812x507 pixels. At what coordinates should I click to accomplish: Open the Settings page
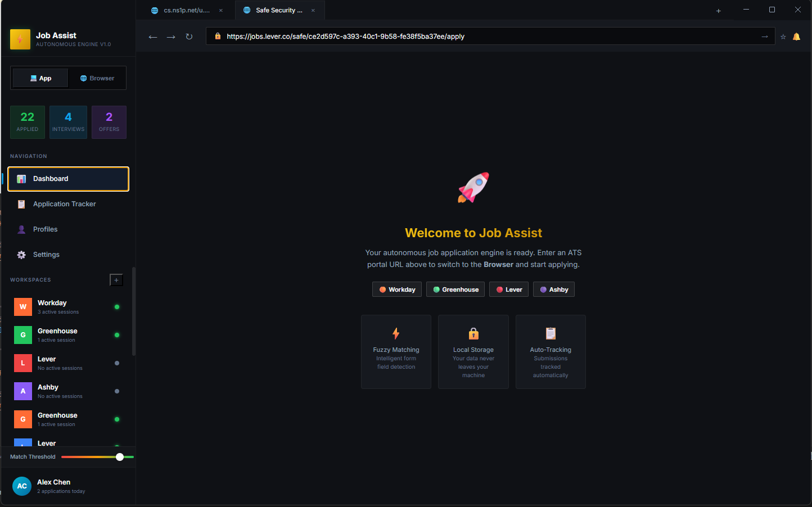tap(68, 255)
